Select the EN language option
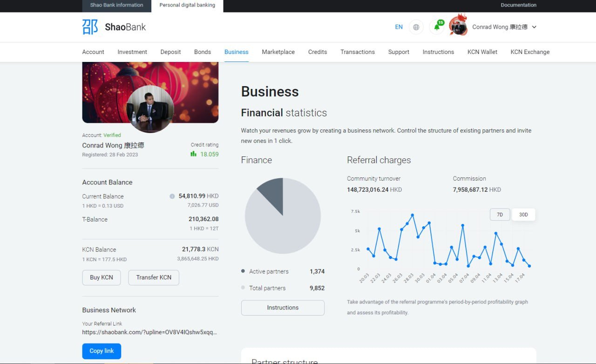The image size is (596, 364). [399, 27]
